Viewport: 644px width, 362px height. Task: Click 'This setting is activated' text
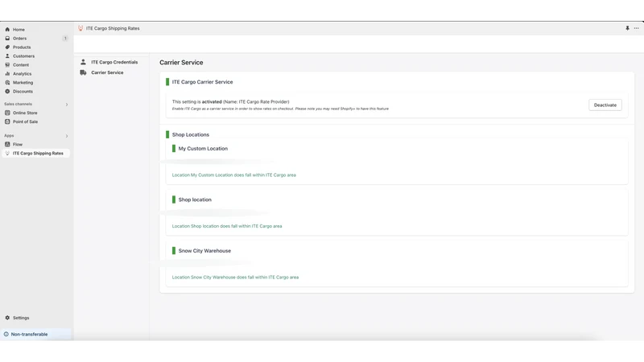(x=230, y=102)
